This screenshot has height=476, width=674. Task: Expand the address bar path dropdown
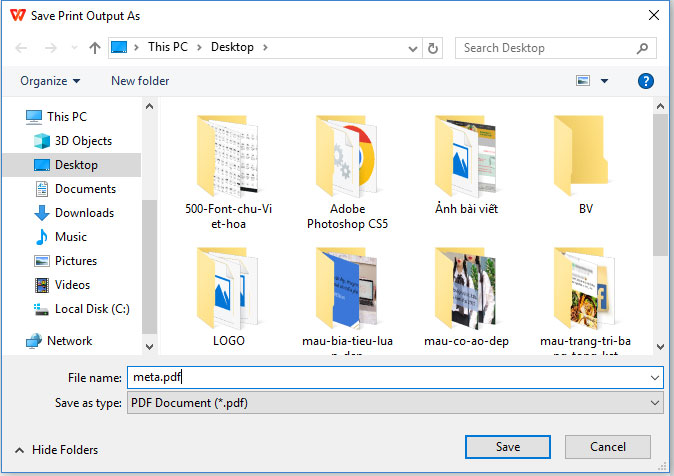click(411, 47)
